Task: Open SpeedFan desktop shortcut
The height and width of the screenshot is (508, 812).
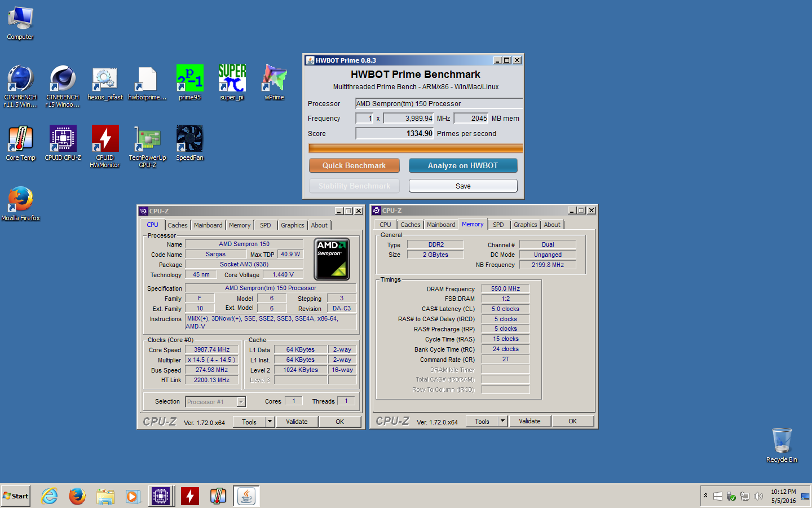Action: pos(189,143)
